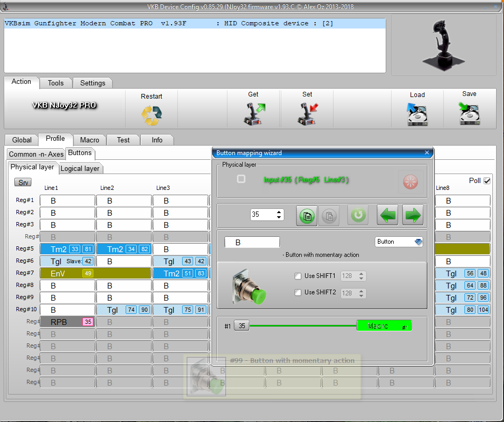Go to next input with right arrow
504x422 pixels.
coord(413,215)
